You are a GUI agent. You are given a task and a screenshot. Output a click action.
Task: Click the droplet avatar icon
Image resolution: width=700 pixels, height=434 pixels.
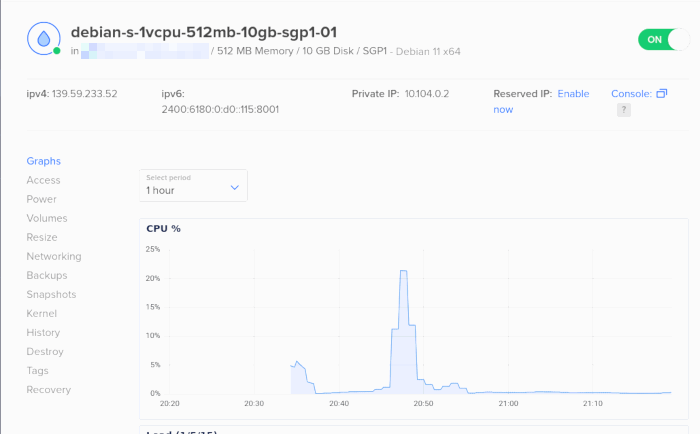[44, 39]
